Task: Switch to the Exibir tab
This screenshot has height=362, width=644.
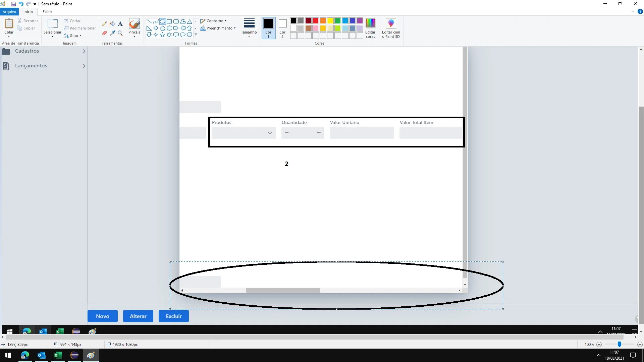Action: click(x=47, y=12)
